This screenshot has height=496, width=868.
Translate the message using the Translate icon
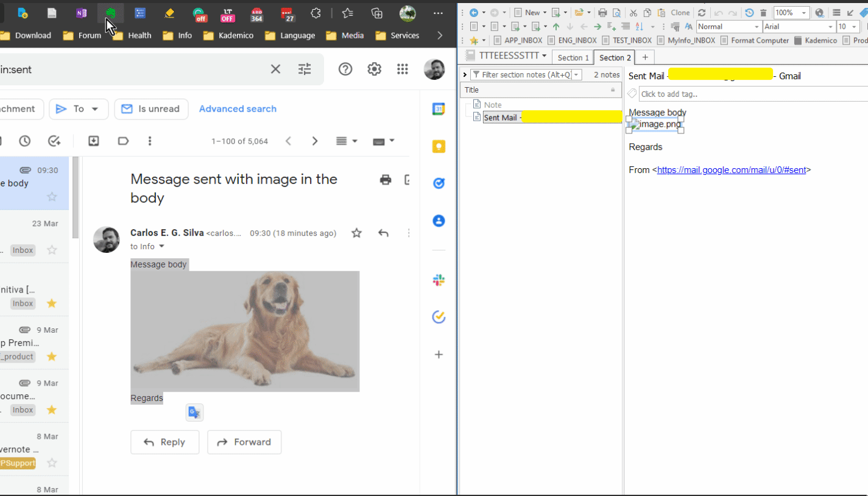point(194,412)
